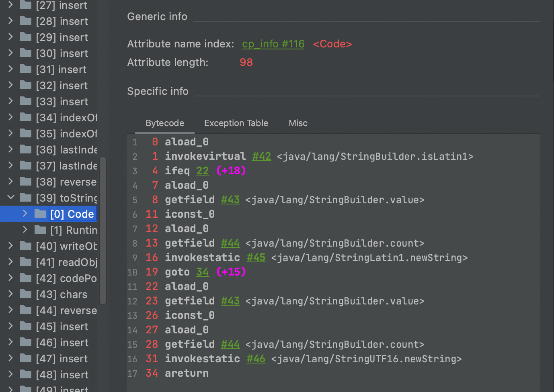Click folder icon of [39] toString

tap(26, 198)
